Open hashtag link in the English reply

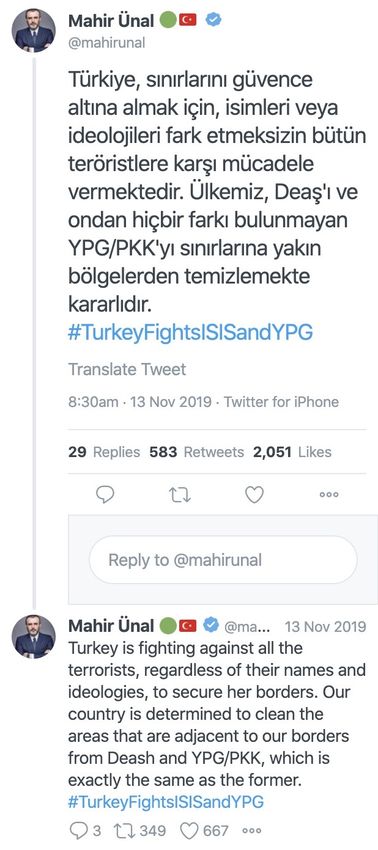tap(166, 801)
